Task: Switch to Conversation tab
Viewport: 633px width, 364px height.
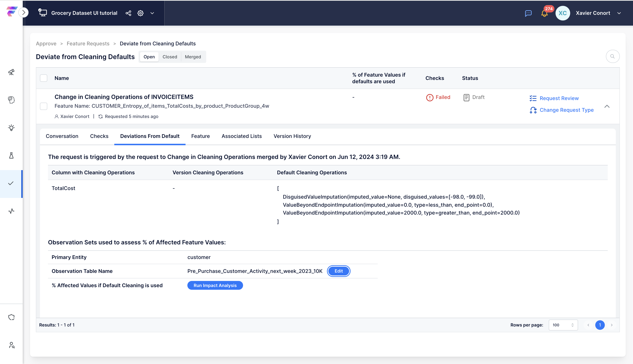Action: click(x=62, y=136)
